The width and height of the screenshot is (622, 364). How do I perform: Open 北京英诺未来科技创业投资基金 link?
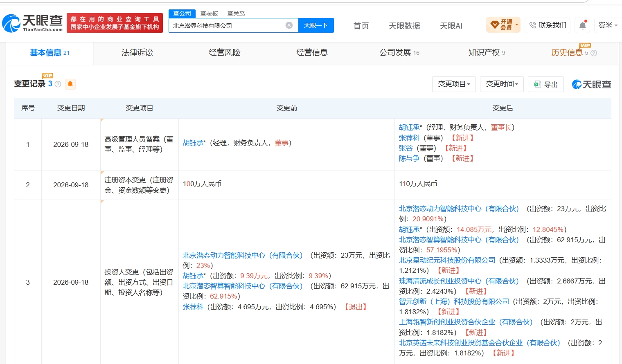480,343
